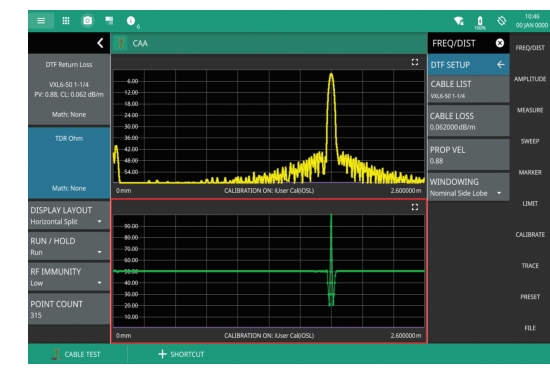Click the display layout icon in title bar
The width and height of the screenshot is (550, 379).
(x=109, y=21)
